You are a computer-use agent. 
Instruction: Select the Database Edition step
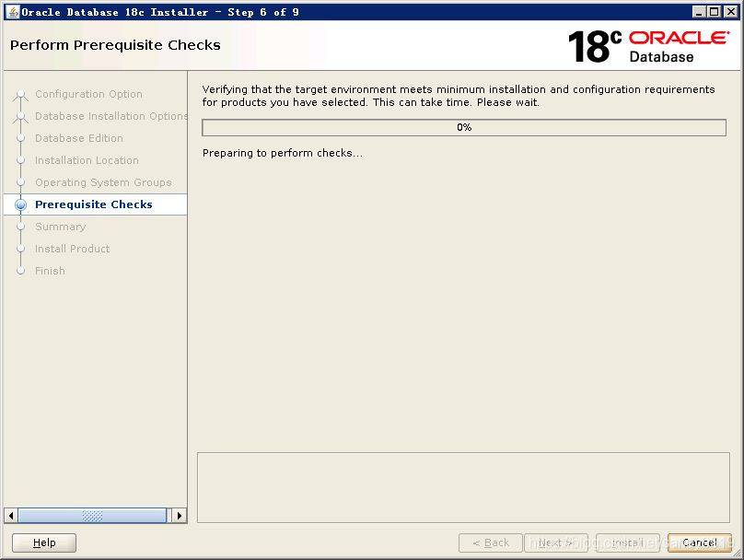point(79,138)
